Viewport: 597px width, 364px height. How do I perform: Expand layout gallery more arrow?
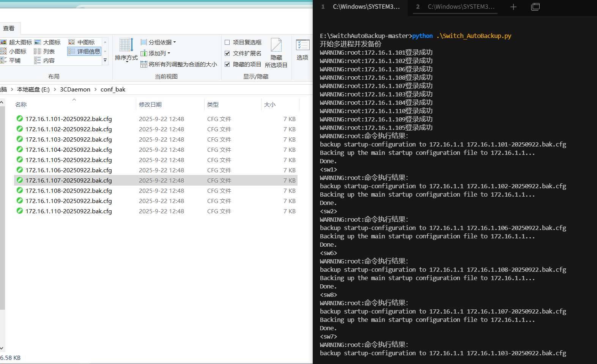pyautogui.click(x=105, y=60)
